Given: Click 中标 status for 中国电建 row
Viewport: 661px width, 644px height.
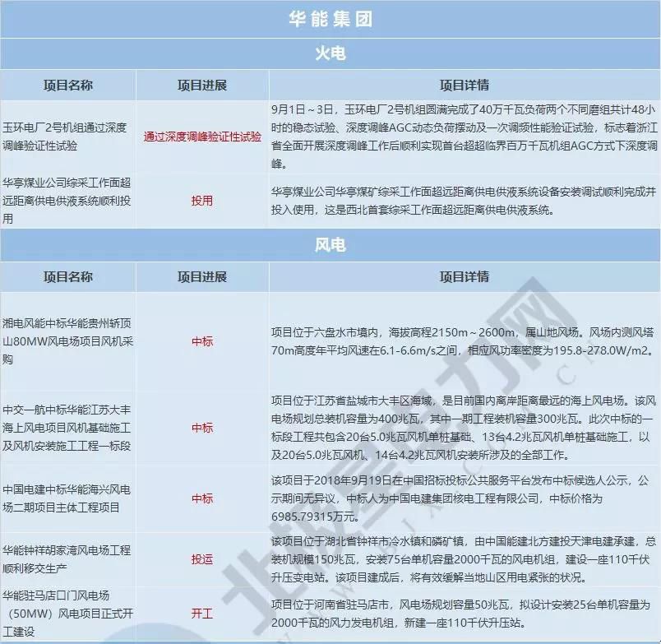Looking at the screenshot, I should tap(202, 498).
